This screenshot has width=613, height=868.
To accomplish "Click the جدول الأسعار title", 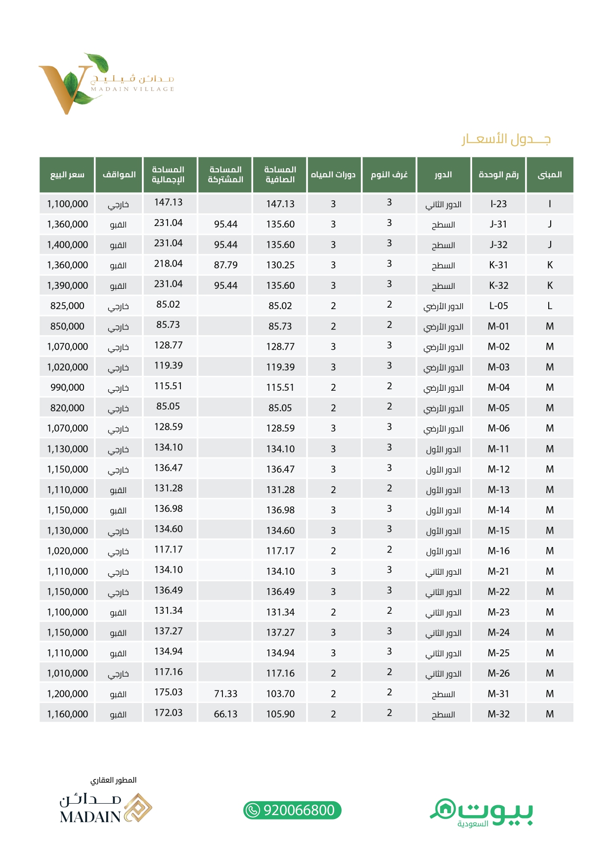I will (506, 139).
